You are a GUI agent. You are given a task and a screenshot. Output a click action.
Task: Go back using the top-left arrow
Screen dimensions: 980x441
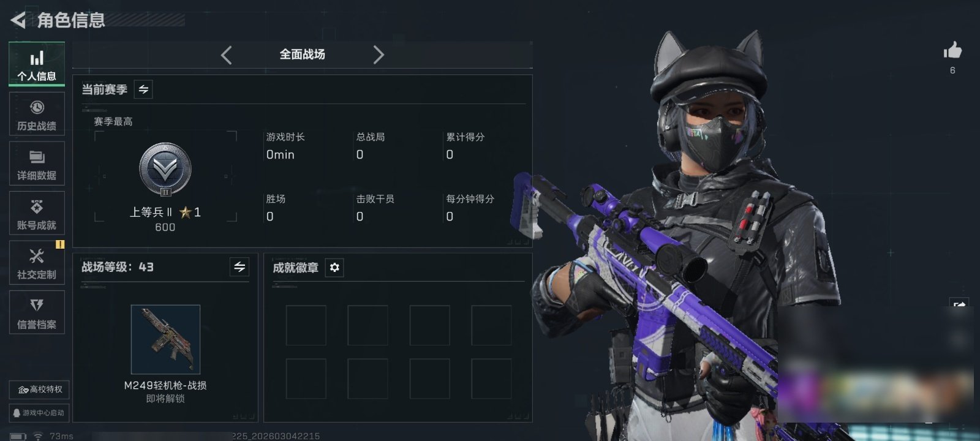pyautogui.click(x=18, y=20)
